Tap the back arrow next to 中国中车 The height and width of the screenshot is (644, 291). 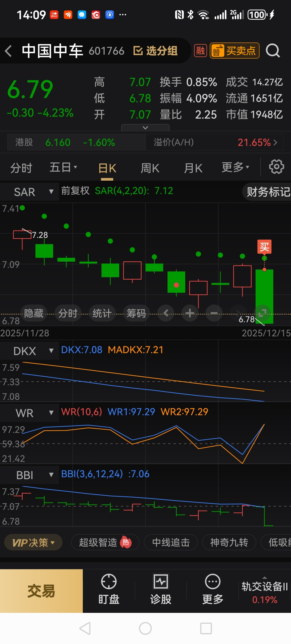pos(8,51)
